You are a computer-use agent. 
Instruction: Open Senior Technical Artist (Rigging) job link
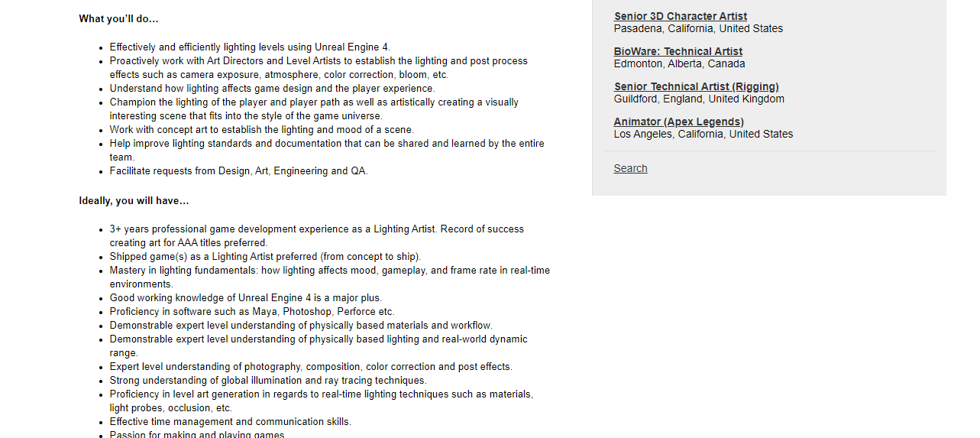click(x=697, y=86)
